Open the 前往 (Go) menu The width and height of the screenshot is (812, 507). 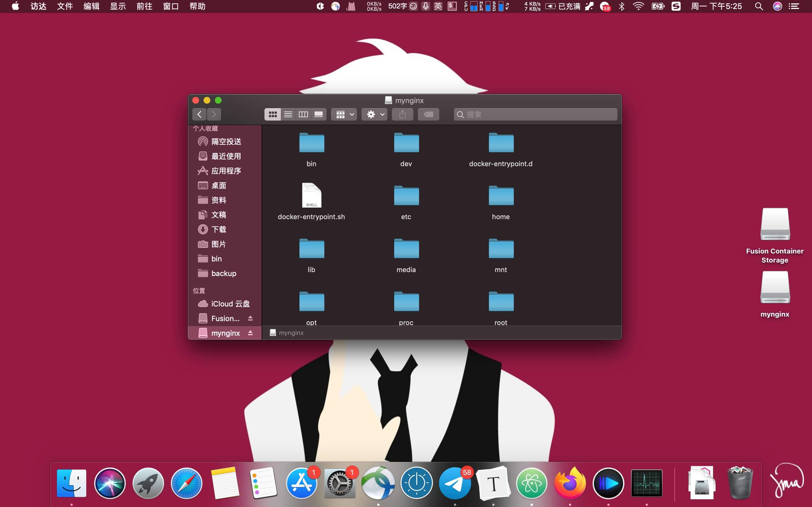point(144,6)
